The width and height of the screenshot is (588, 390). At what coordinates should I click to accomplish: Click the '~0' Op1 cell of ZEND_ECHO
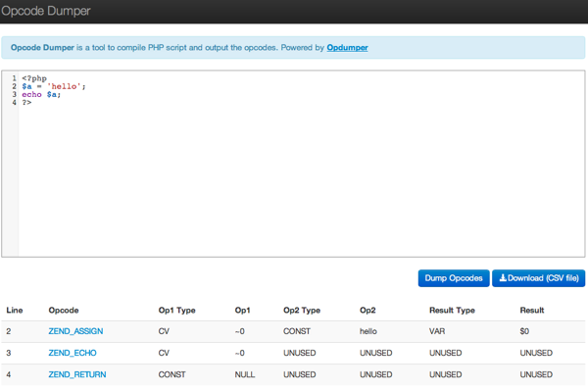pos(240,353)
